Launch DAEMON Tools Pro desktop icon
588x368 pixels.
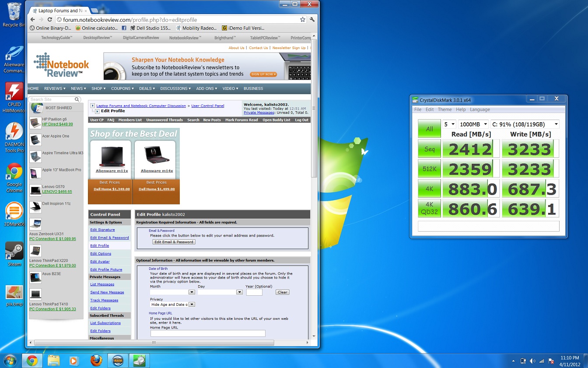[14, 138]
